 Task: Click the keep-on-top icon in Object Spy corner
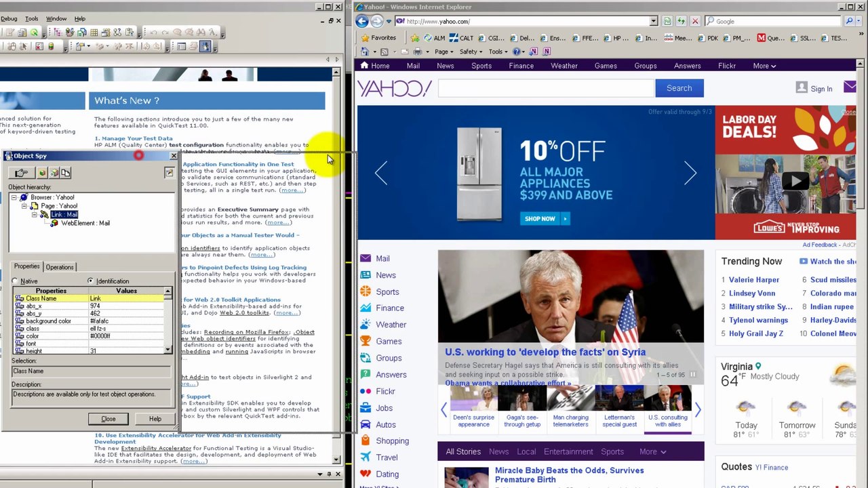point(169,173)
